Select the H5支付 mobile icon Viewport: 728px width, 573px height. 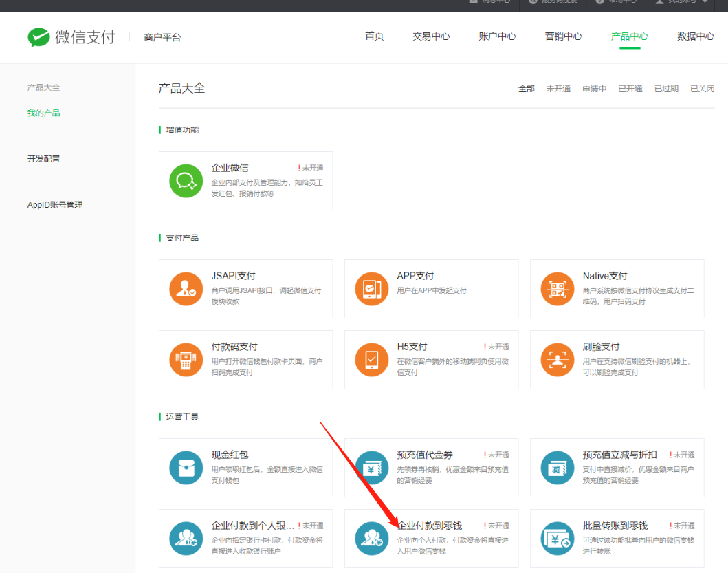(x=371, y=360)
